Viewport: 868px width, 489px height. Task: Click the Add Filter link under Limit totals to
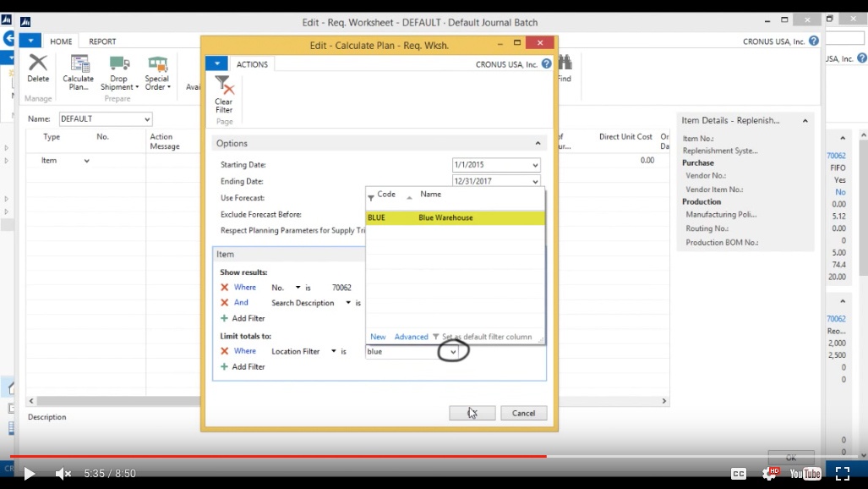248,366
